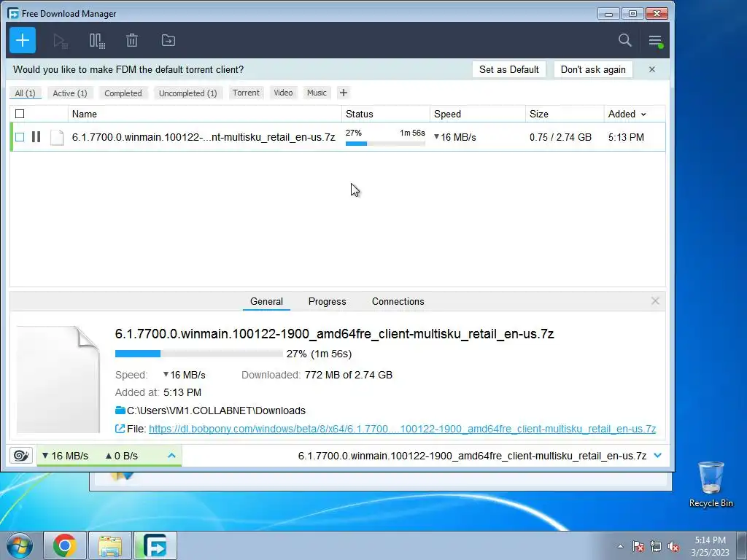Click the muted volume tray icon
The width and height of the screenshot is (747, 560).
coord(673,547)
